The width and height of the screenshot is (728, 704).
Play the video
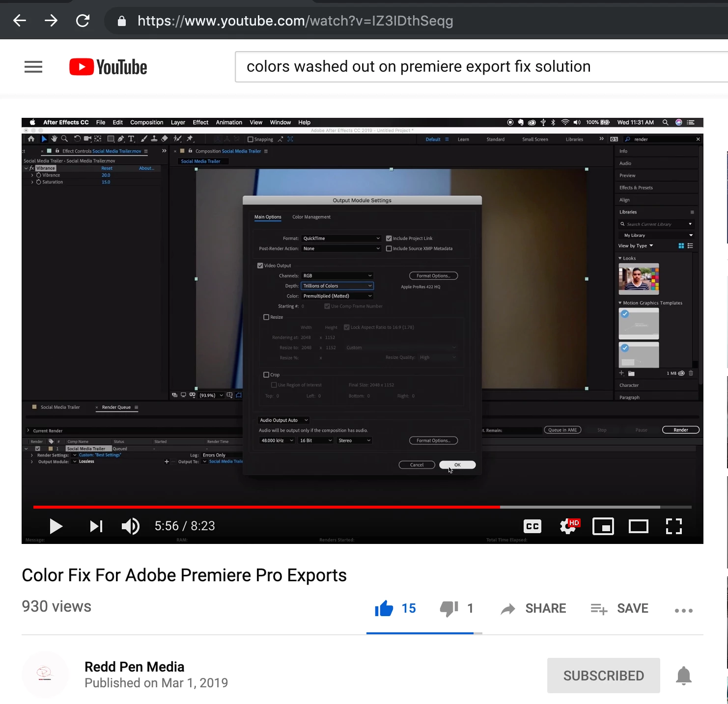(56, 526)
